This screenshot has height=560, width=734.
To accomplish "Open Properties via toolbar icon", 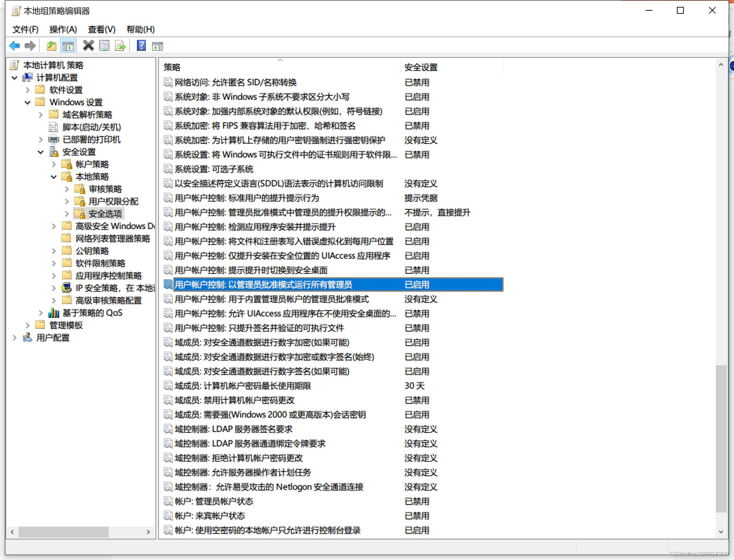I will (x=104, y=45).
